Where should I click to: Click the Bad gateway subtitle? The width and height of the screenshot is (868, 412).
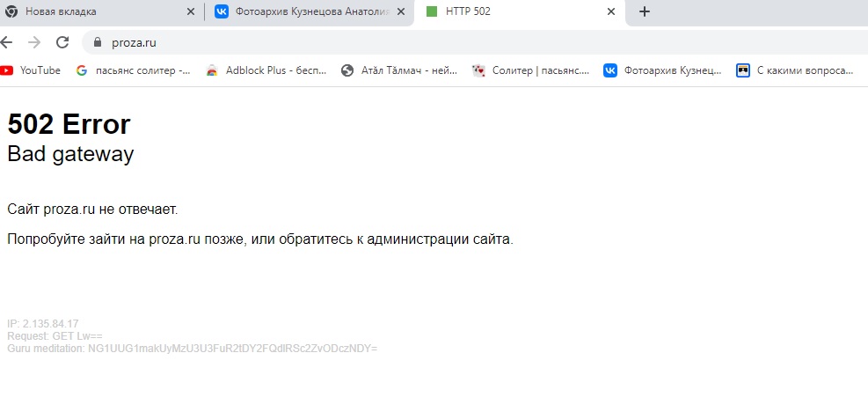coord(70,154)
